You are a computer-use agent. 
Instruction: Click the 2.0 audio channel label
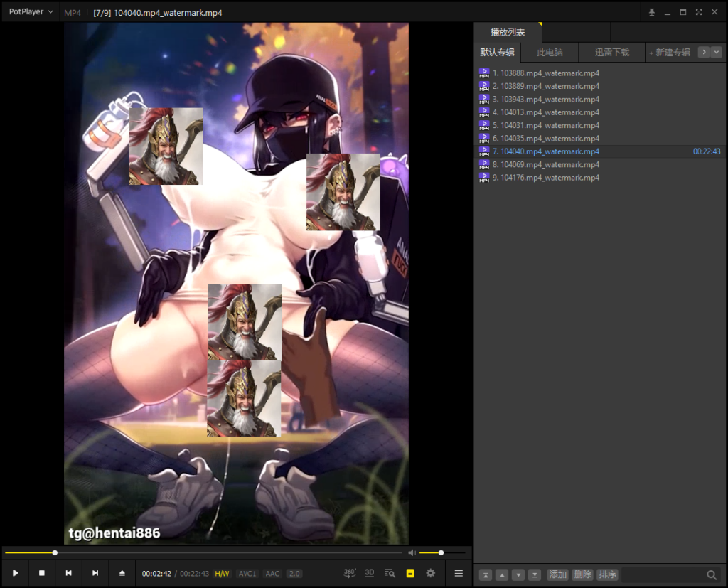point(294,574)
